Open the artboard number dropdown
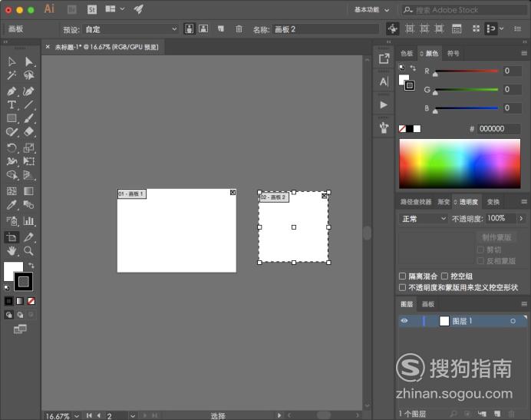Viewport: 531px width, 420px height. click(133, 415)
